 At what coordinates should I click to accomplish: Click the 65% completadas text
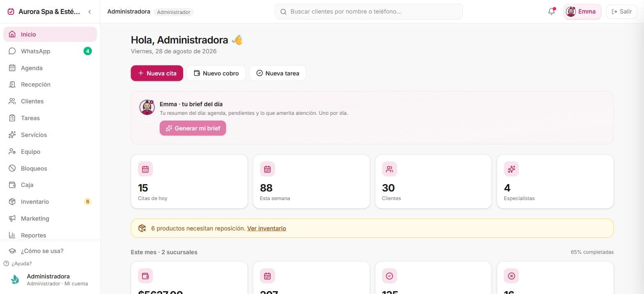tap(592, 252)
